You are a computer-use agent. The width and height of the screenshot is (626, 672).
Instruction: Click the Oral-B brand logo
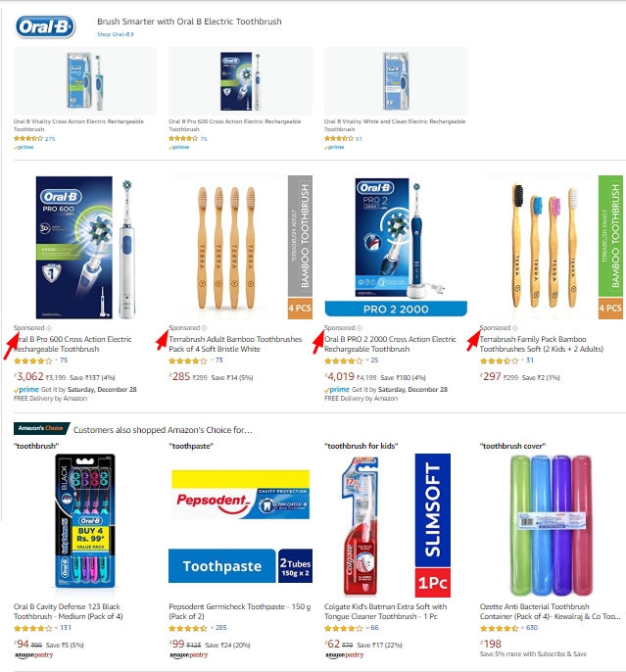coord(45,27)
